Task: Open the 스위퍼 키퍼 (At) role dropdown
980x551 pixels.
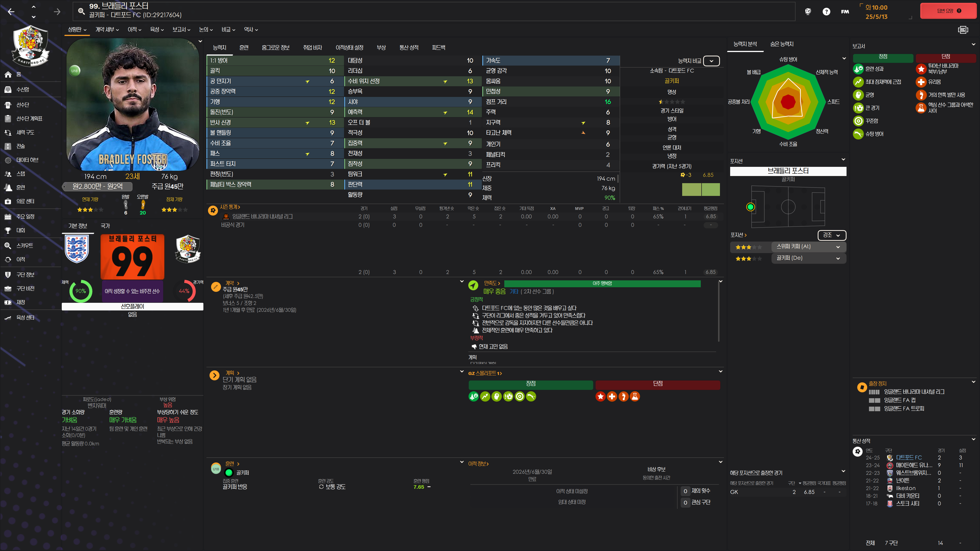Action: pyautogui.click(x=808, y=246)
